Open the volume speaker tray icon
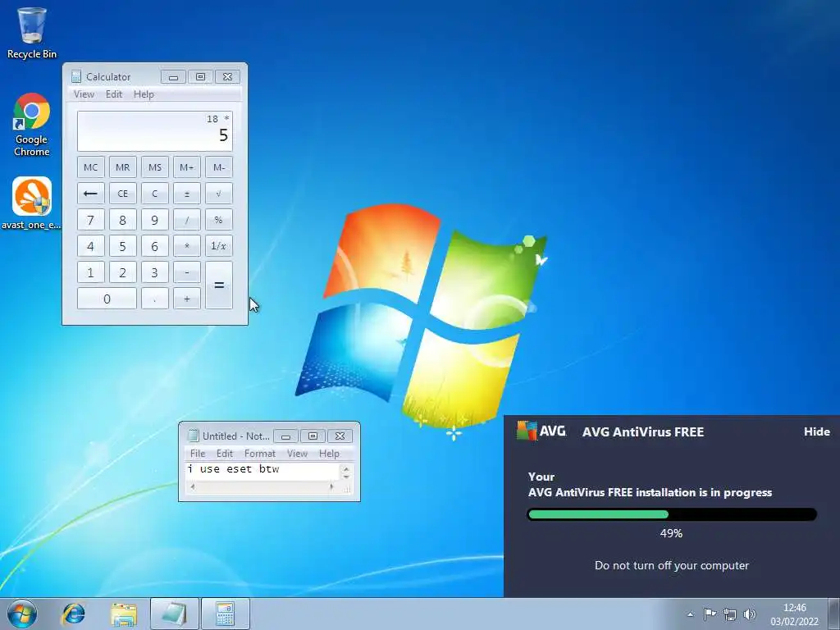The height and width of the screenshot is (630, 840). click(x=750, y=614)
